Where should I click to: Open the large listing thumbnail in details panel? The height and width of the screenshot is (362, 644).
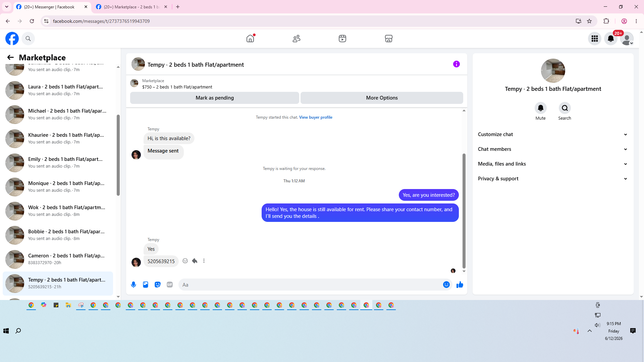point(553,71)
